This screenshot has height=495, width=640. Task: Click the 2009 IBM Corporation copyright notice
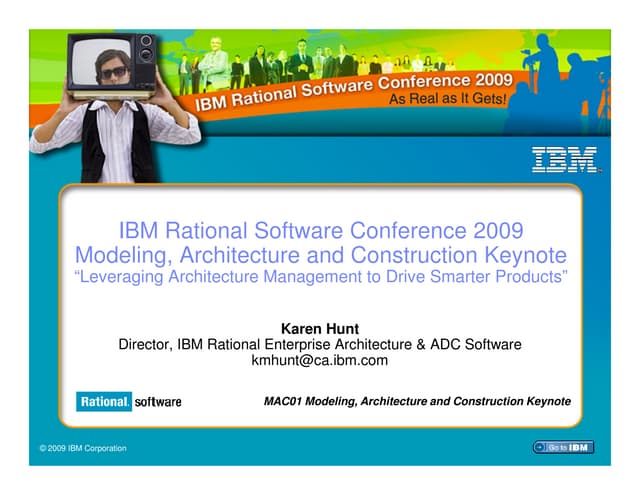coord(83,448)
